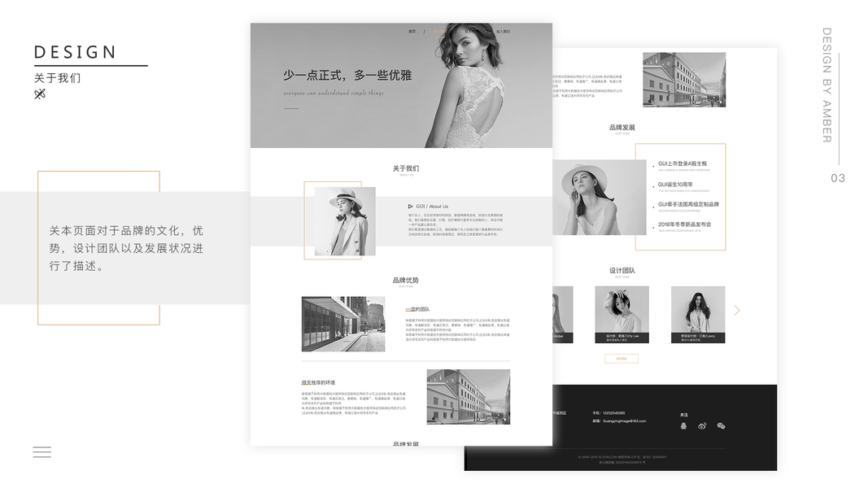868x488 pixels.
Task: Click the email address Guangyingimage@163.com
Action: click(x=624, y=421)
